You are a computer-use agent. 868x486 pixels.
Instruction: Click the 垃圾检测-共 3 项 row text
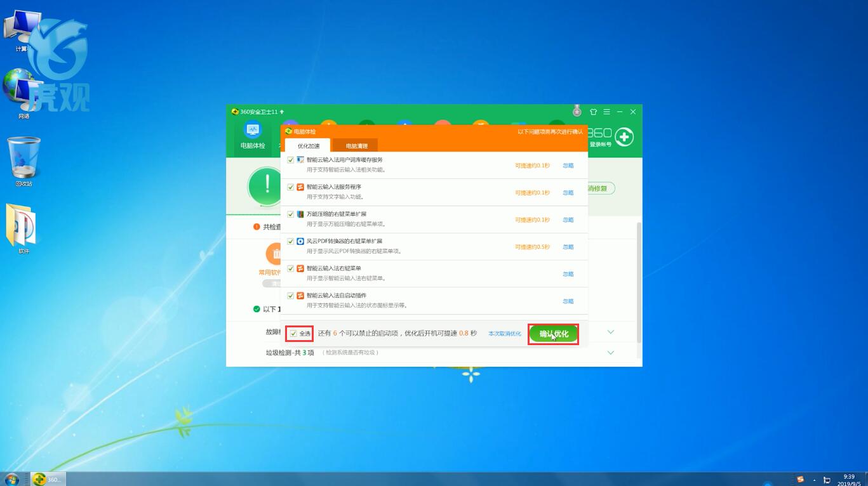click(x=290, y=353)
